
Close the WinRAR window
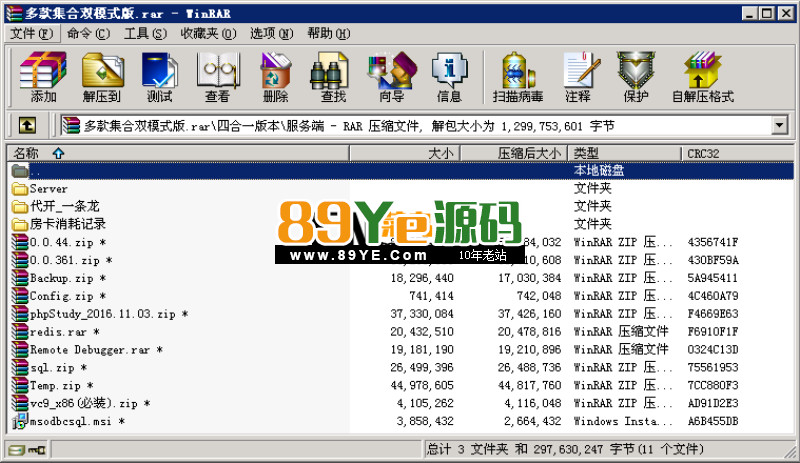point(786,13)
